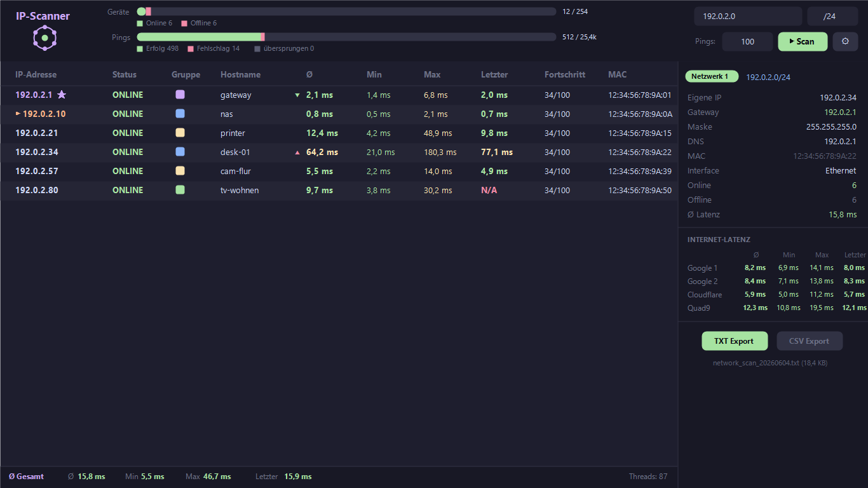Click the network address field 192.0.2.0
Image resolution: width=868 pixels, height=488 pixels.
748,17
